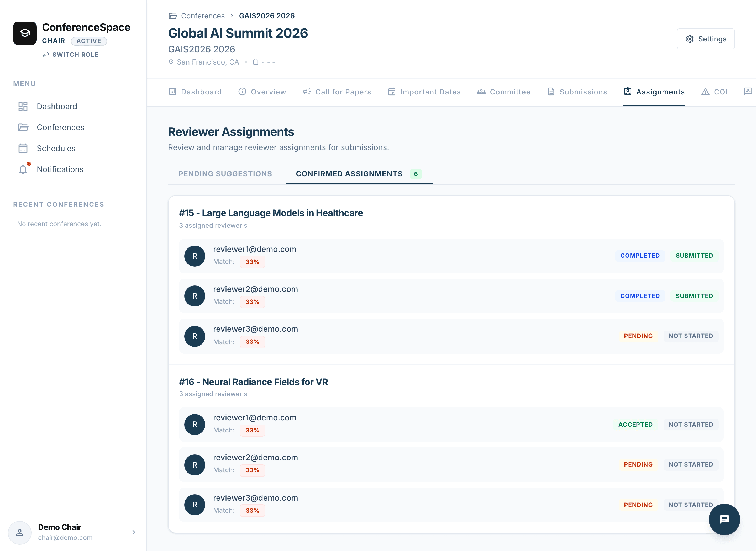Image resolution: width=756 pixels, height=551 pixels.
Task: Click the Switch Role link
Action: [x=70, y=55]
